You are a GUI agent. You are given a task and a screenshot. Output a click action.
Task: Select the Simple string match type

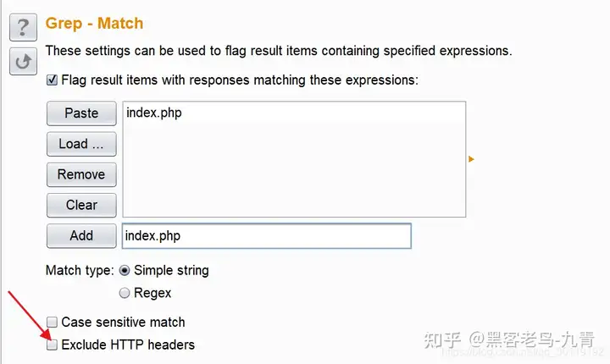(x=125, y=271)
